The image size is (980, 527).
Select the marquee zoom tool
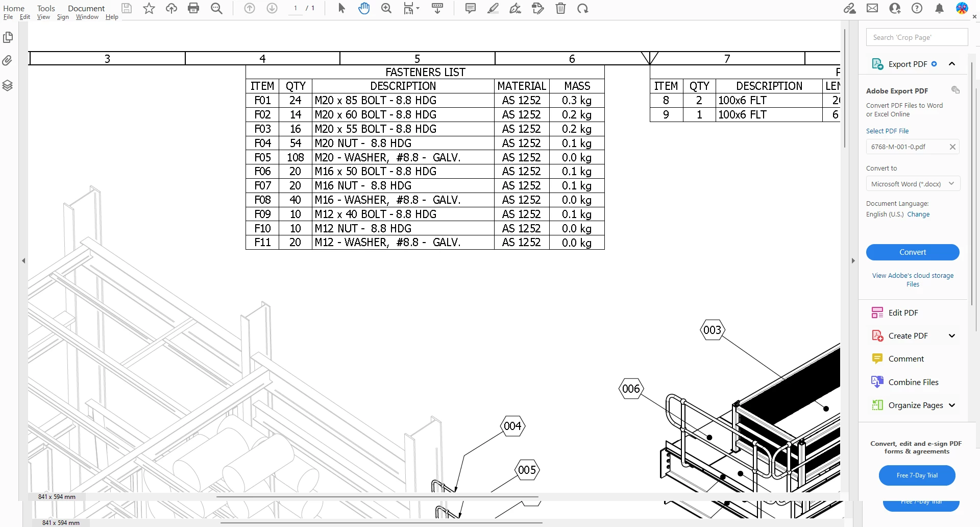pyautogui.click(x=386, y=8)
